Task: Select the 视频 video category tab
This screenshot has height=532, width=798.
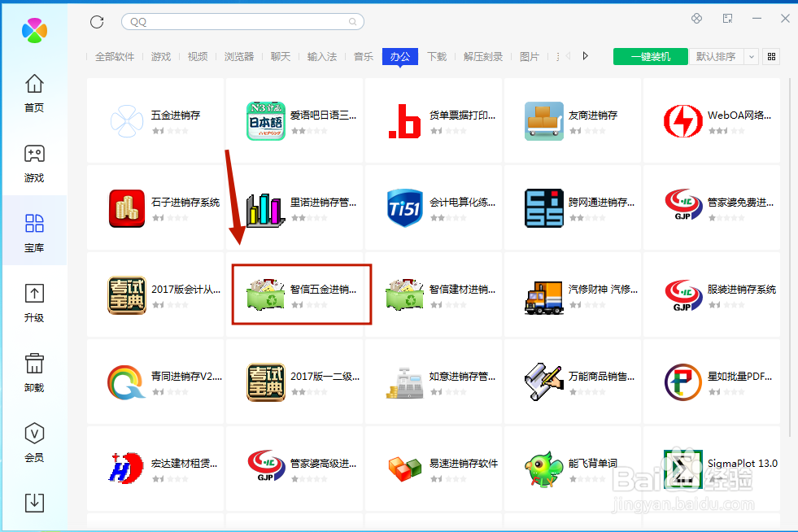Action: (x=197, y=57)
